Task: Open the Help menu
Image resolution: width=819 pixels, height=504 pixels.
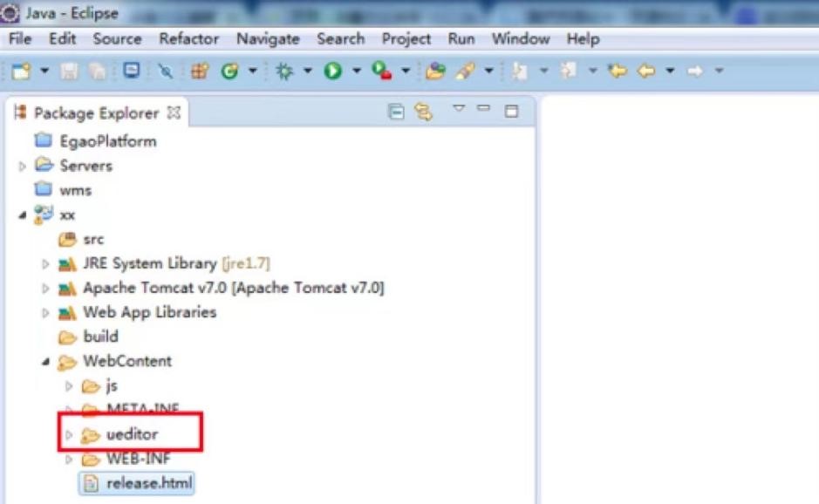Action: click(x=583, y=38)
